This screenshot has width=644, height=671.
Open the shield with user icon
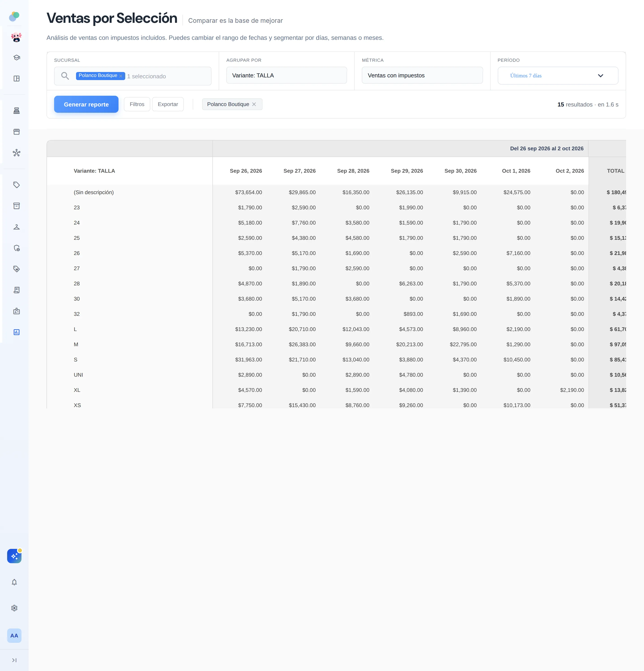tap(16, 248)
